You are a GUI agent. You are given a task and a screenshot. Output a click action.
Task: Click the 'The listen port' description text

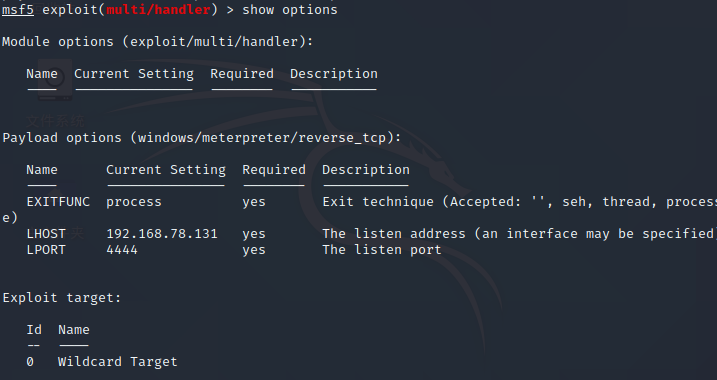coord(382,250)
